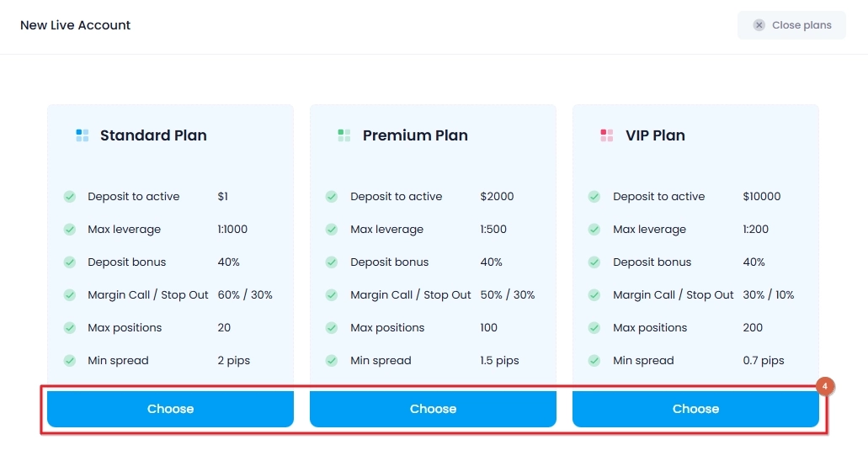Click the X icon in Close plans
Viewport: 868px width, 466px height.
pos(759,25)
